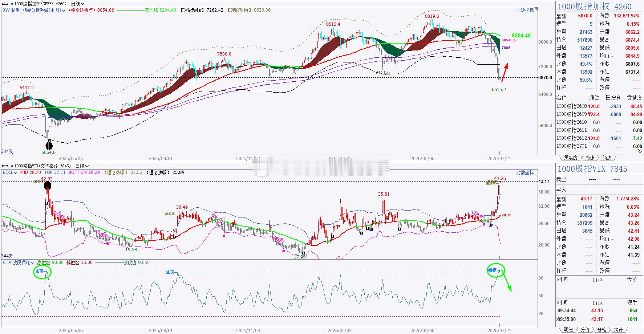Open the 均价 dropdown arrow in VIX quote panel
The image size is (644, 334).
[612, 239]
